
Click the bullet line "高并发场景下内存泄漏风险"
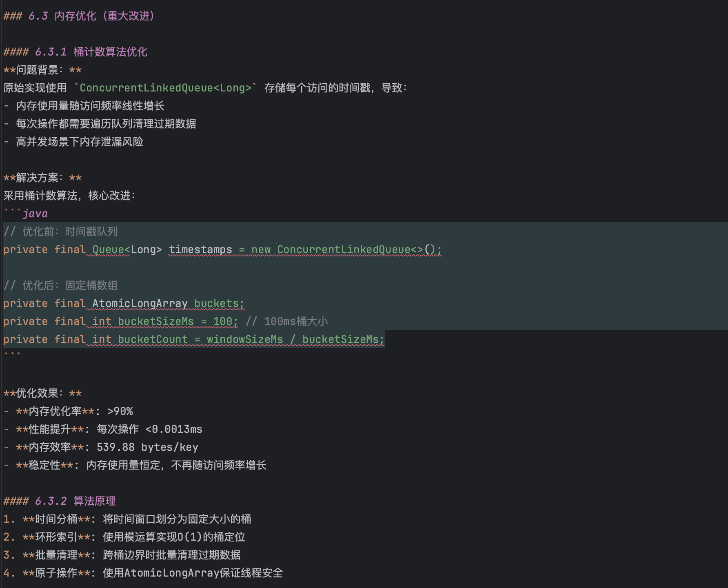(x=79, y=142)
